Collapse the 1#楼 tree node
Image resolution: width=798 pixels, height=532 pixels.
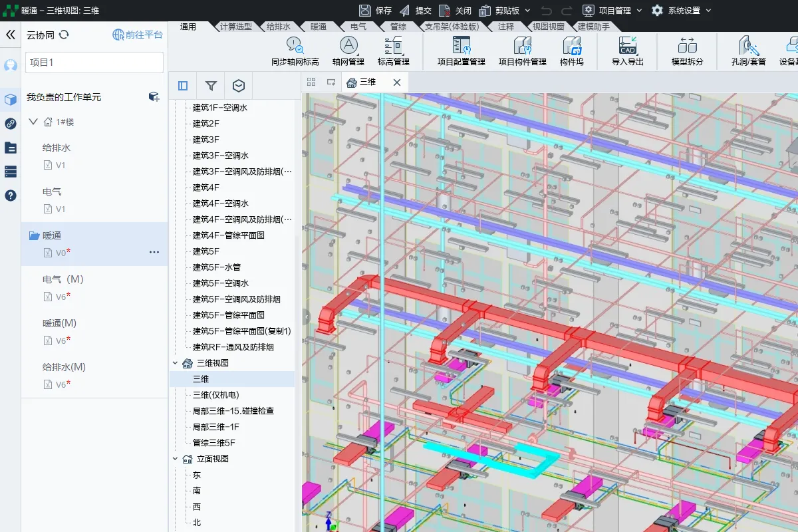coord(33,122)
